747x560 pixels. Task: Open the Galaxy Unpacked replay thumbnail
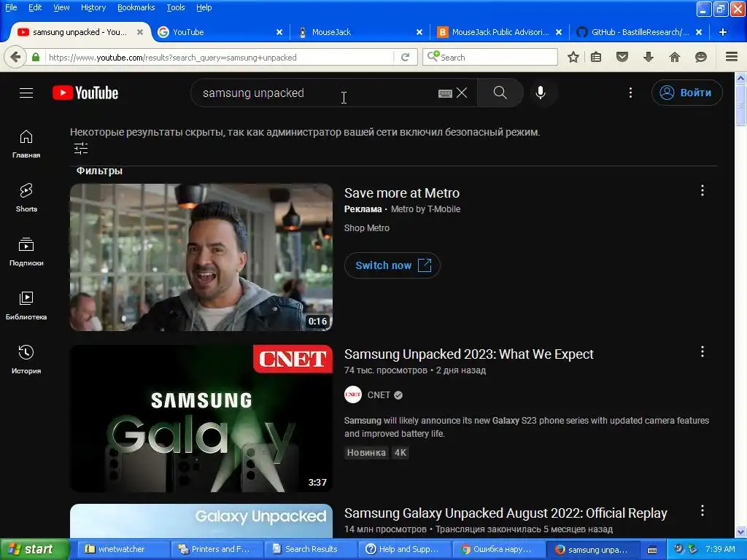[201, 521]
